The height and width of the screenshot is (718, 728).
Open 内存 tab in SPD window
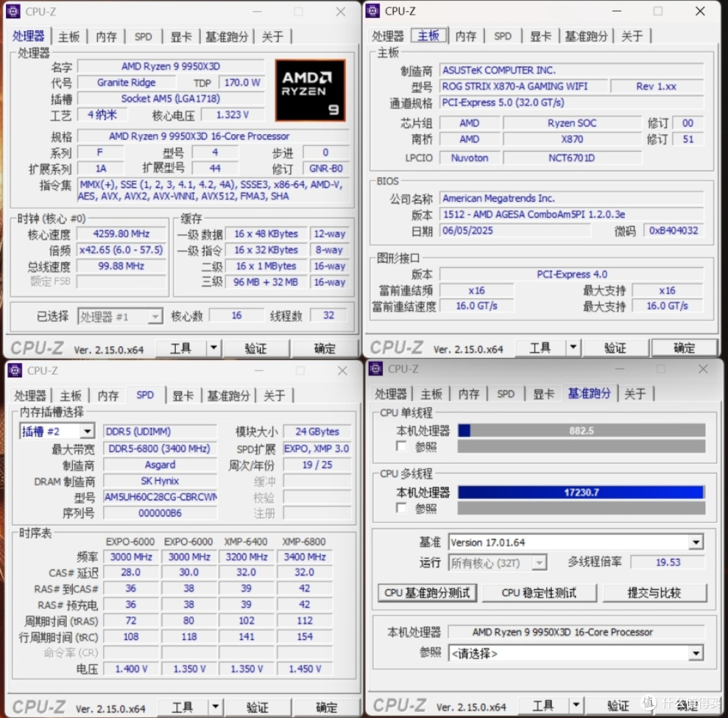point(108,396)
